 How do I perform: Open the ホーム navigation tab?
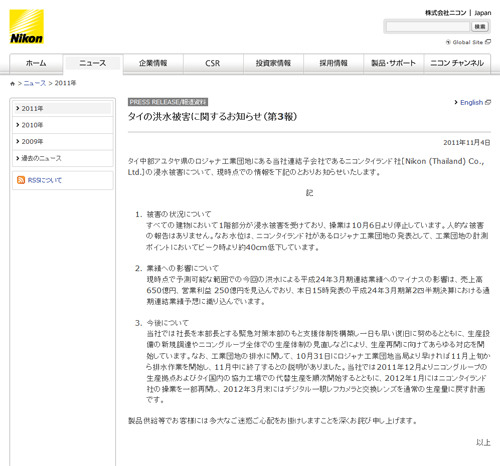point(36,63)
